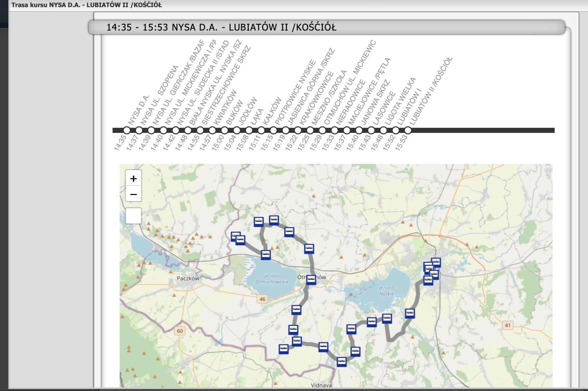Click the blank square button below the zoom controls
The height and width of the screenshot is (391, 588).
pos(133,216)
